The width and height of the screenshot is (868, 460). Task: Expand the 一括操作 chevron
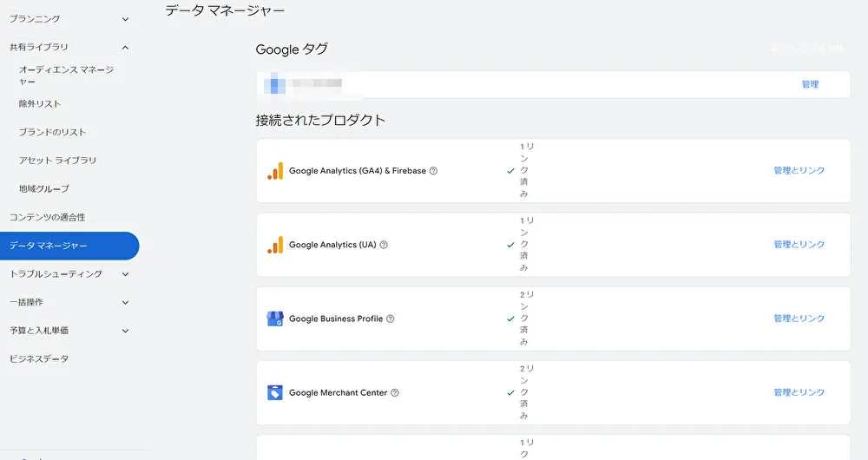pyautogui.click(x=126, y=302)
